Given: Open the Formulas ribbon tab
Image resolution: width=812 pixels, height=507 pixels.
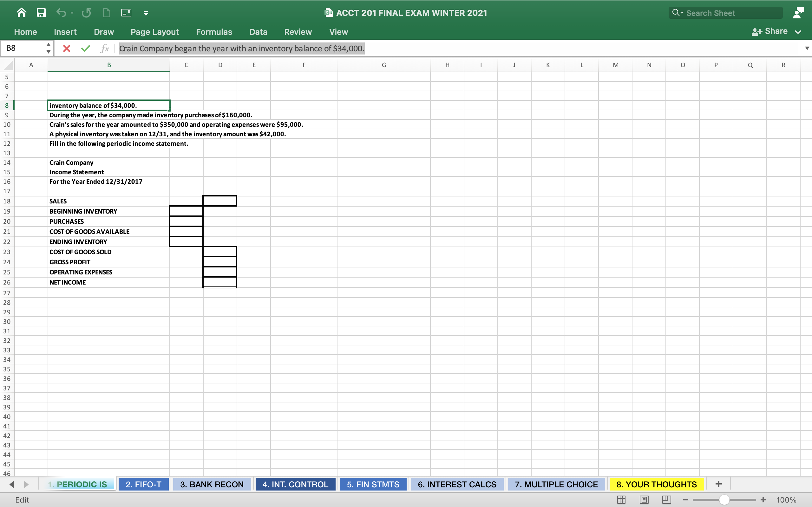Looking at the screenshot, I should (x=214, y=32).
